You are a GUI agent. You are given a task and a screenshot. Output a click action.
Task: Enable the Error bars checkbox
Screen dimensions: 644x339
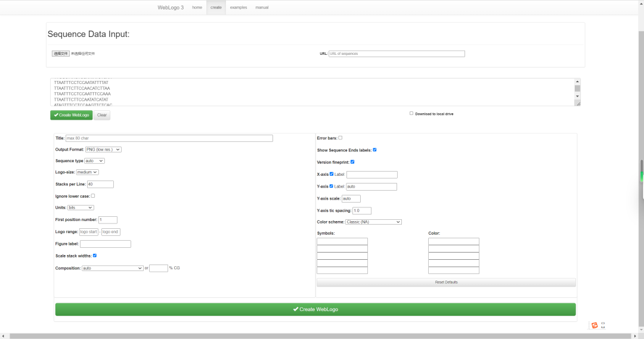pos(340,138)
